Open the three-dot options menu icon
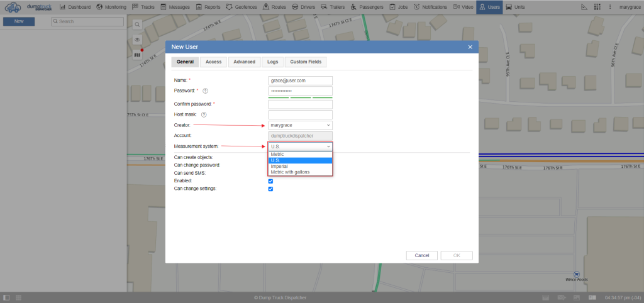644x303 pixels. 609,7
